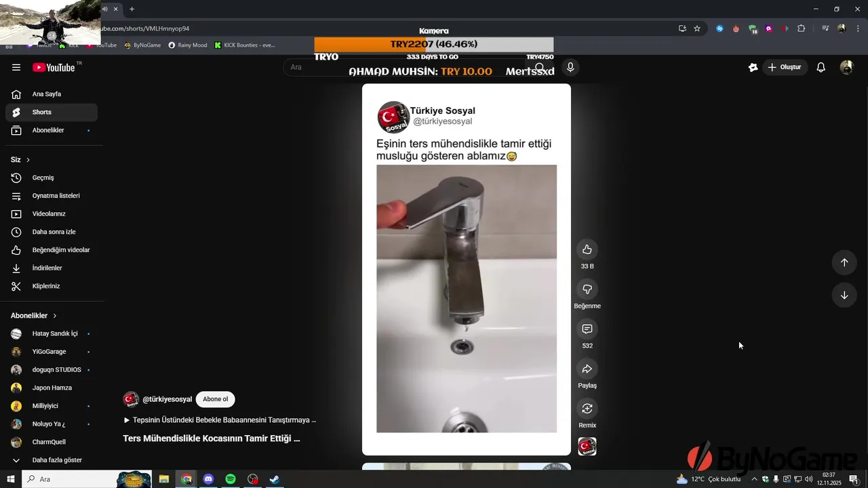Subscribe with the Abone ol button
This screenshot has width=868, height=488.
coord(216,399)
